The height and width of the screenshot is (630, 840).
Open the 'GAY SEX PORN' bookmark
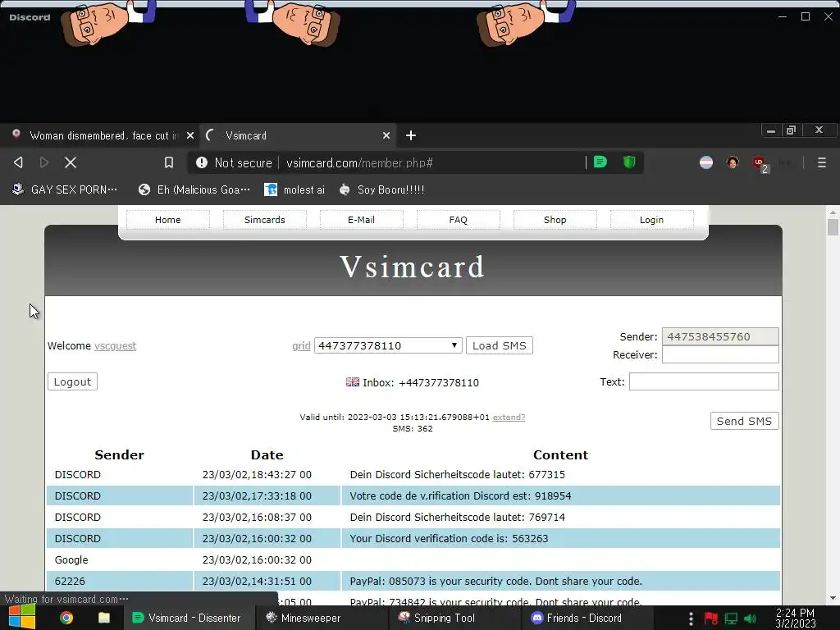coord(64,189)
